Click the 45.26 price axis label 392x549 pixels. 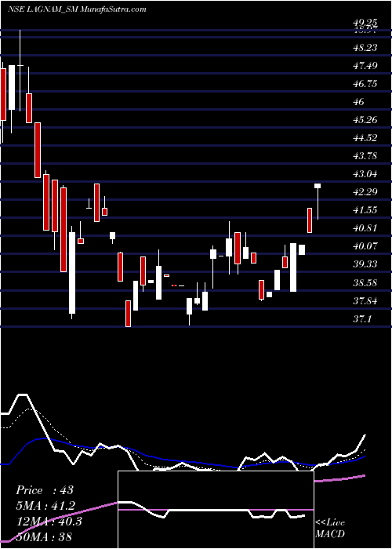tap(365, 120)
